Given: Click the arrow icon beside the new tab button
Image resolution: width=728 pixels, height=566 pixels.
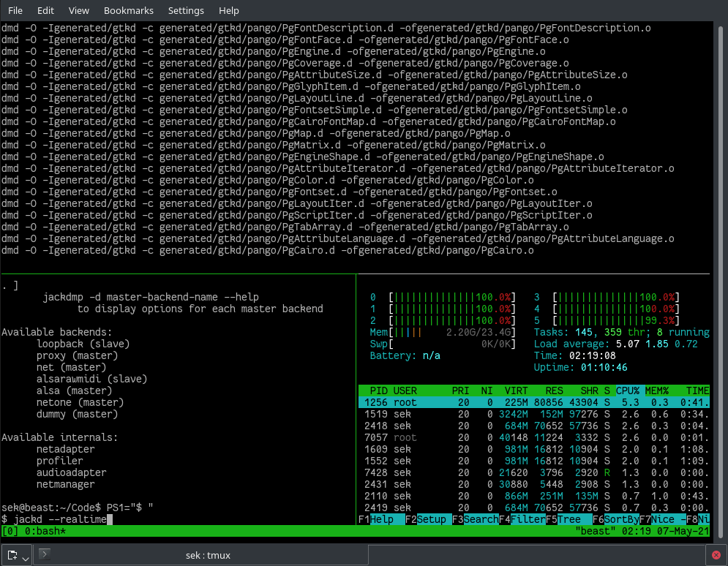Looking at the screenshot, I should [45, 554].
